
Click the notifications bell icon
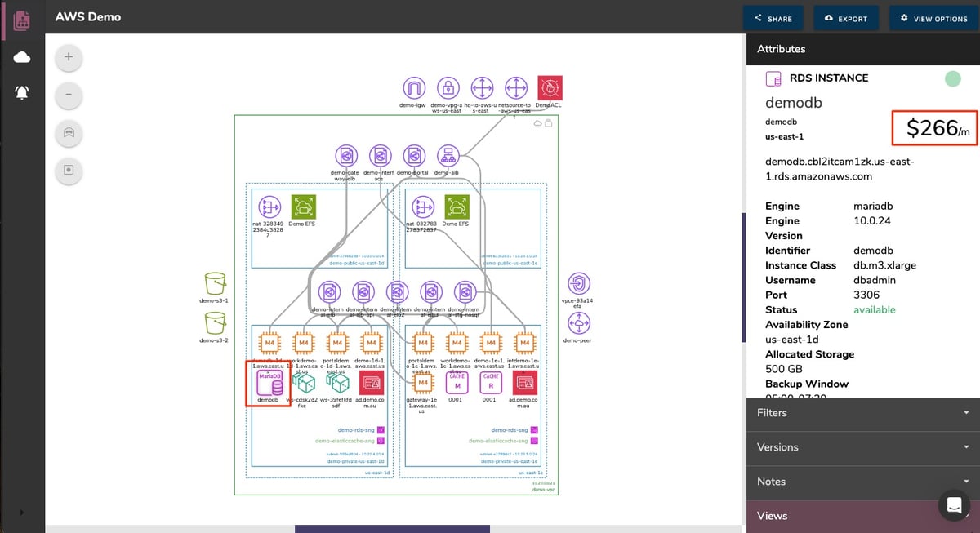click(x=21, y=92)
